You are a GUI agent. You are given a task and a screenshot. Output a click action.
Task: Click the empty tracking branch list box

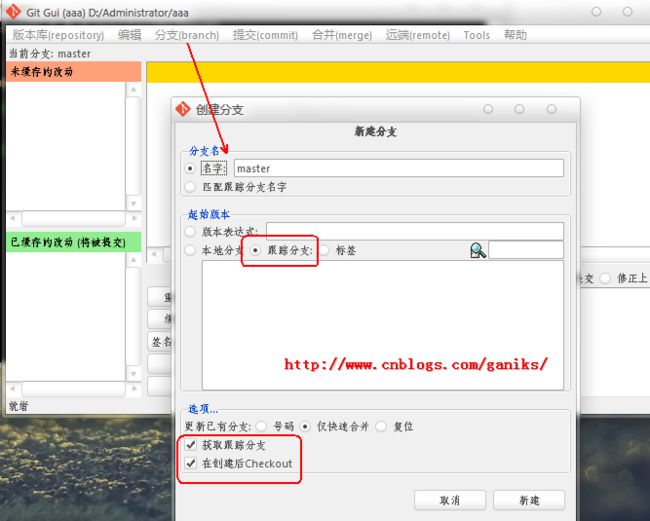(x=383, y=325)
